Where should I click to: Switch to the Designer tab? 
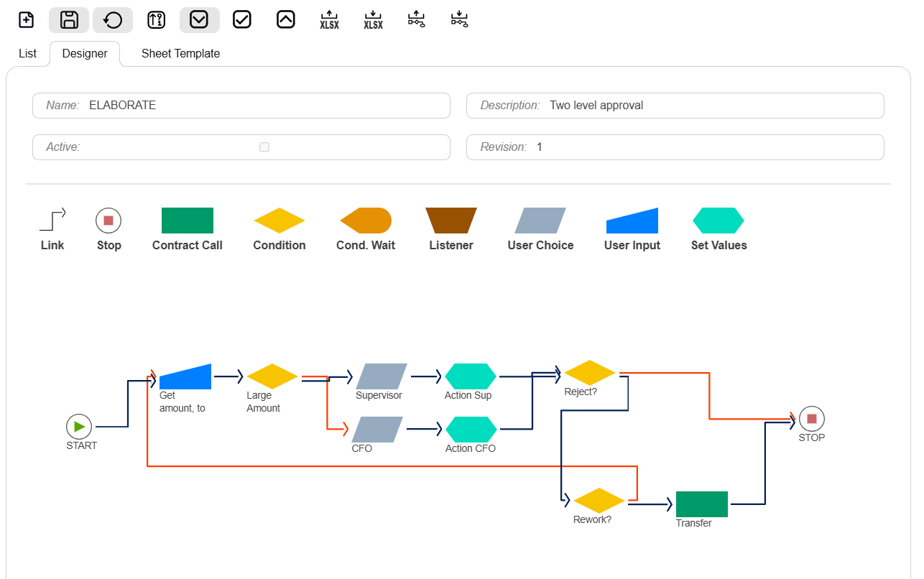(85, 54)
